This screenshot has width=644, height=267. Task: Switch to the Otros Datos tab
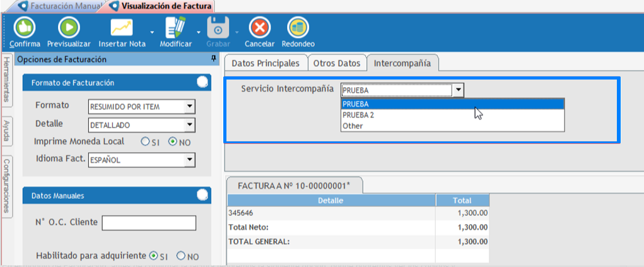click(337, 63)
